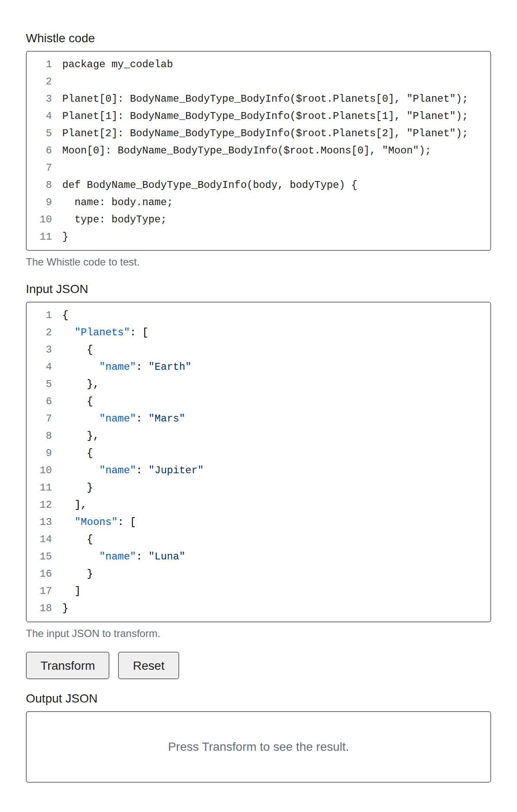This screenshot has width=517, height=812.
Task: Click the Moon[0] mapping line
Action: (x=246, y=150)
